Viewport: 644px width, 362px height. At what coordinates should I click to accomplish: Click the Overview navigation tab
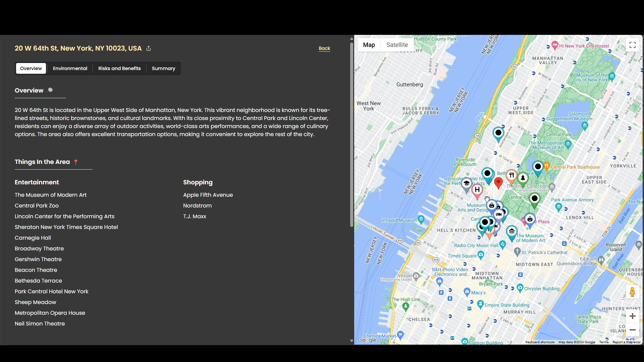pyautogui.click(x=31, y=68)
